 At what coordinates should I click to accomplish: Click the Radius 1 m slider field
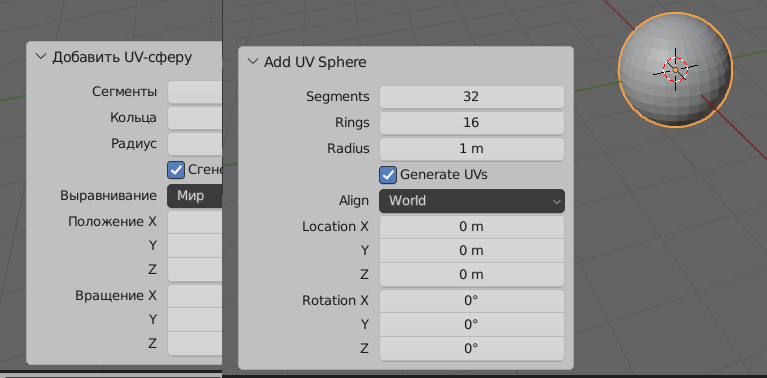[x=472, y=149]
